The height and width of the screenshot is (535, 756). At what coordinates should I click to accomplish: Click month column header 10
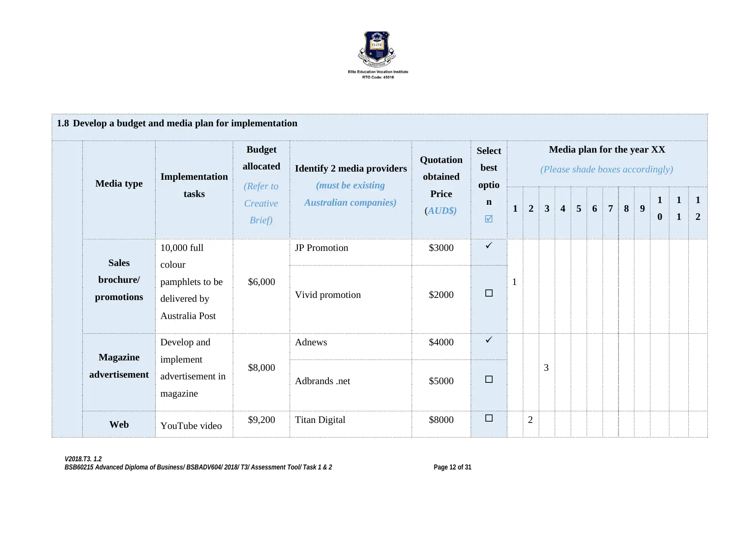pos(659,208)
